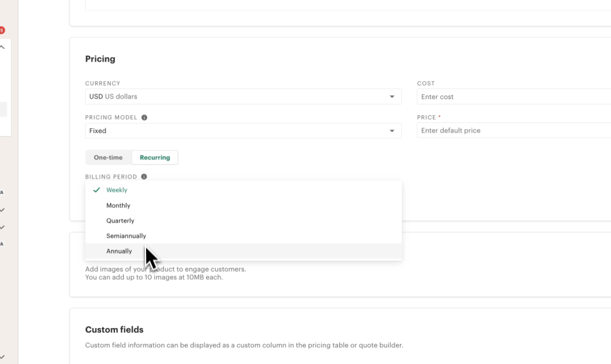This screenshot has width=611, height=364.
Task: Click the checkmark next to Weekly
Action: pyautogui.click(x=95, y=190)
